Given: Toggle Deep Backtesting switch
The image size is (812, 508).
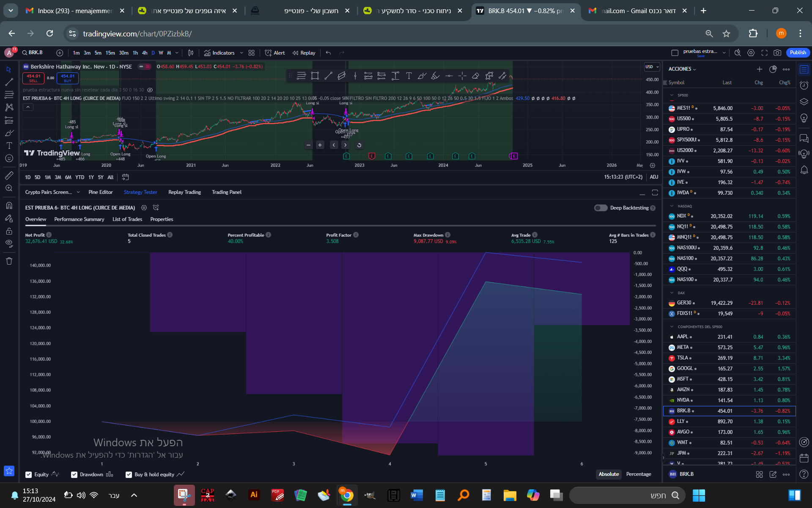Looking at the screenshot, I should click(x=601, y=208).
